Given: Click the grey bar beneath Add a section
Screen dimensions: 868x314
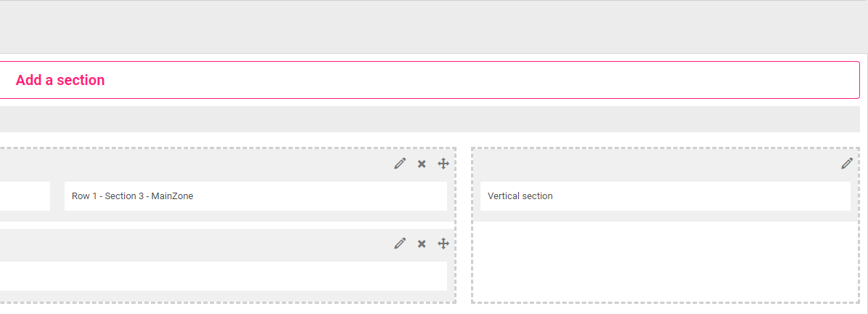Looking at the screenshot, I should (x=430, y=119).
